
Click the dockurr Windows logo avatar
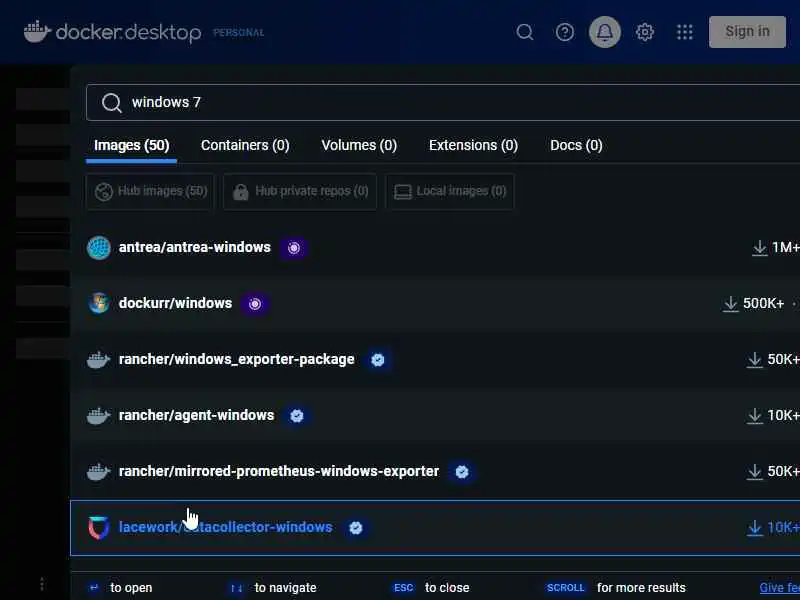click(x=98, y=304)
